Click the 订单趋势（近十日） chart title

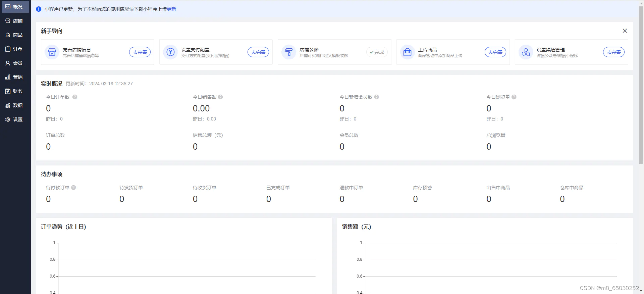[64, 227]
